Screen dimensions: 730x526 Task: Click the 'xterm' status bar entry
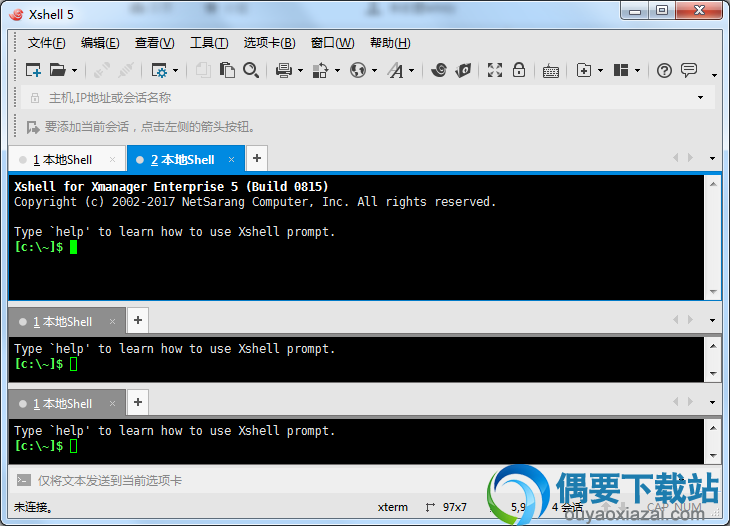[392, 507]
